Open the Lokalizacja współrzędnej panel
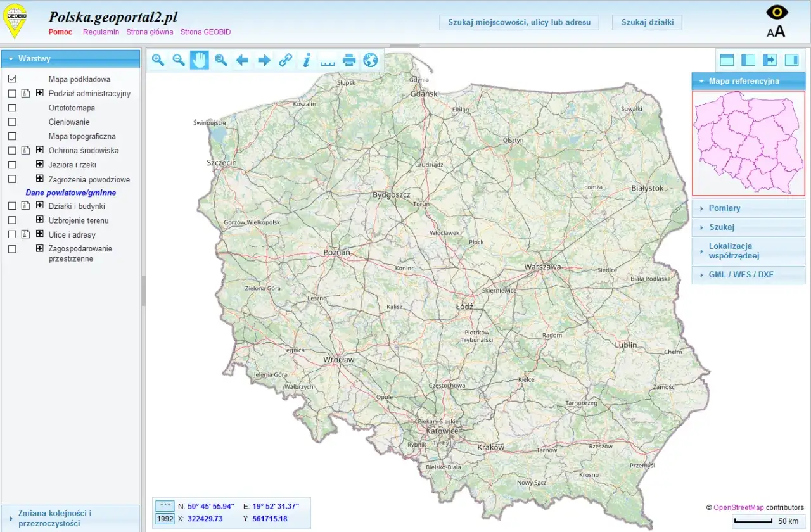Viewport: 811px width, 532px height. click(x=748, y=251)
